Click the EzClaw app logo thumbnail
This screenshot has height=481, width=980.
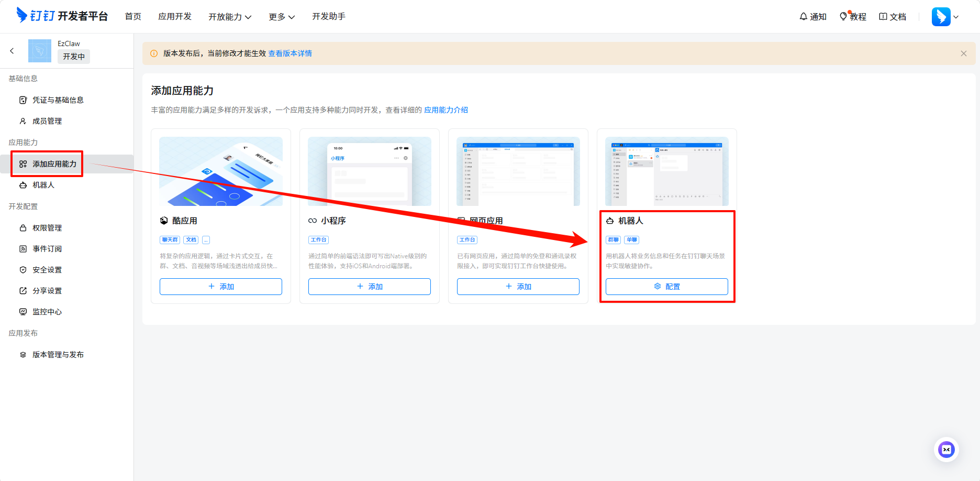[40, 51]
